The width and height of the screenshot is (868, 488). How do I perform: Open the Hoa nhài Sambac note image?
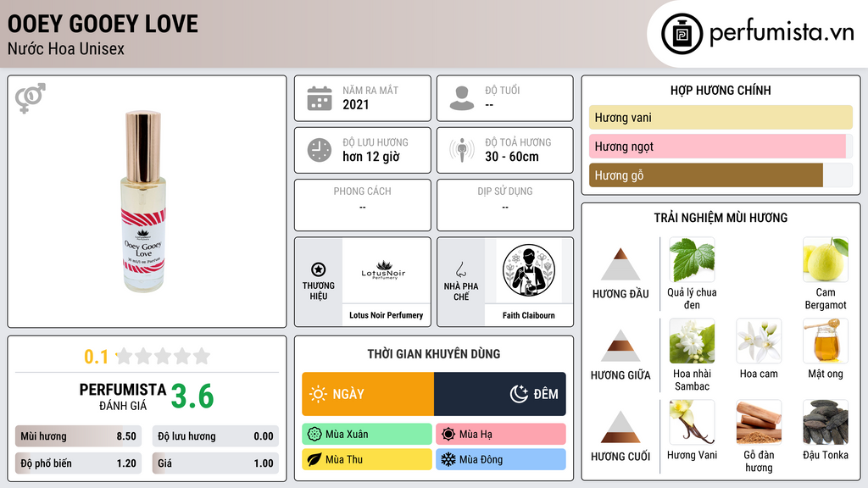692,341
